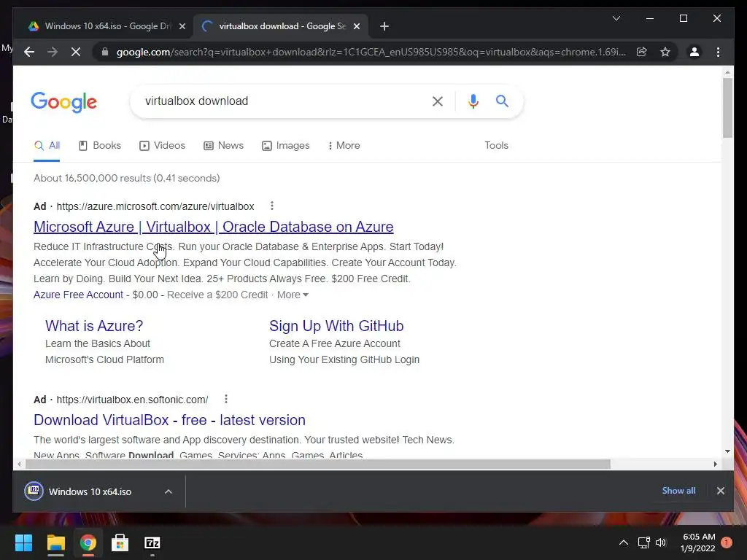Switch to Images results tab

(286, 146)
